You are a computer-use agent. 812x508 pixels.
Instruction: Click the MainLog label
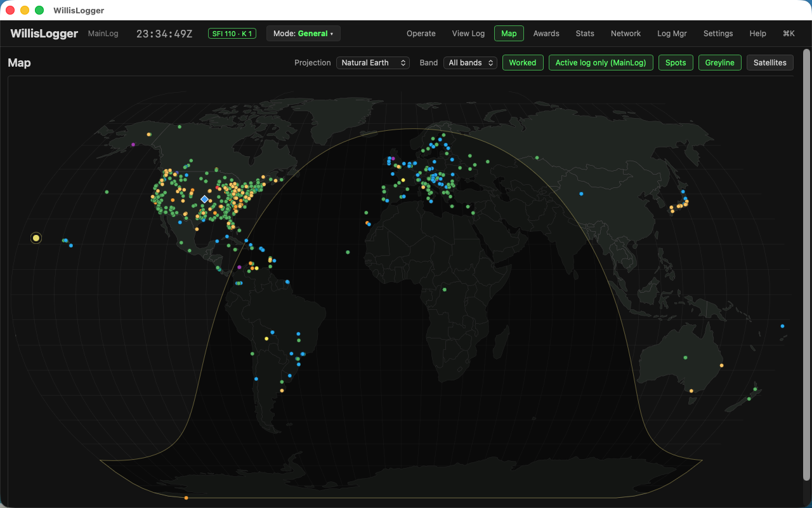pyautogui.click(x=103, y=34)
